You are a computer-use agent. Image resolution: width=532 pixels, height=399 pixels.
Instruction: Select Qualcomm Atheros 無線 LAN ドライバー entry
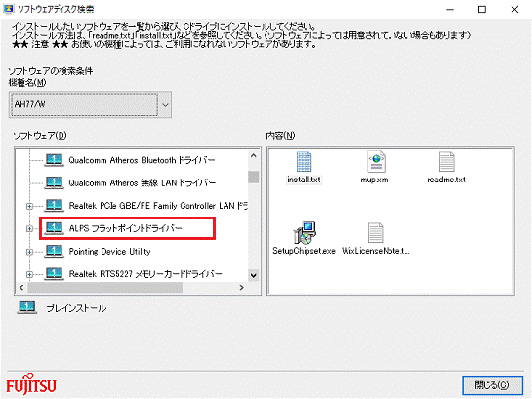[x=143, y=183]
